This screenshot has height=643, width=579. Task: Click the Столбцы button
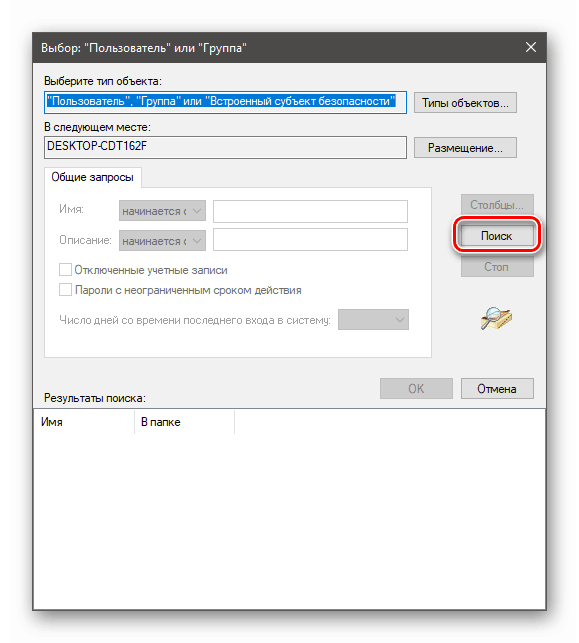coord(497,205)
